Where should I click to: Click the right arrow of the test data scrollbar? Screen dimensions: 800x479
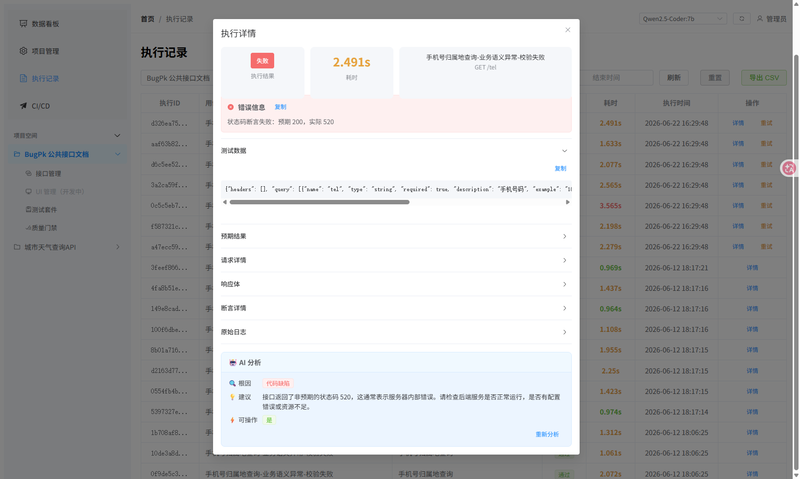567,203
